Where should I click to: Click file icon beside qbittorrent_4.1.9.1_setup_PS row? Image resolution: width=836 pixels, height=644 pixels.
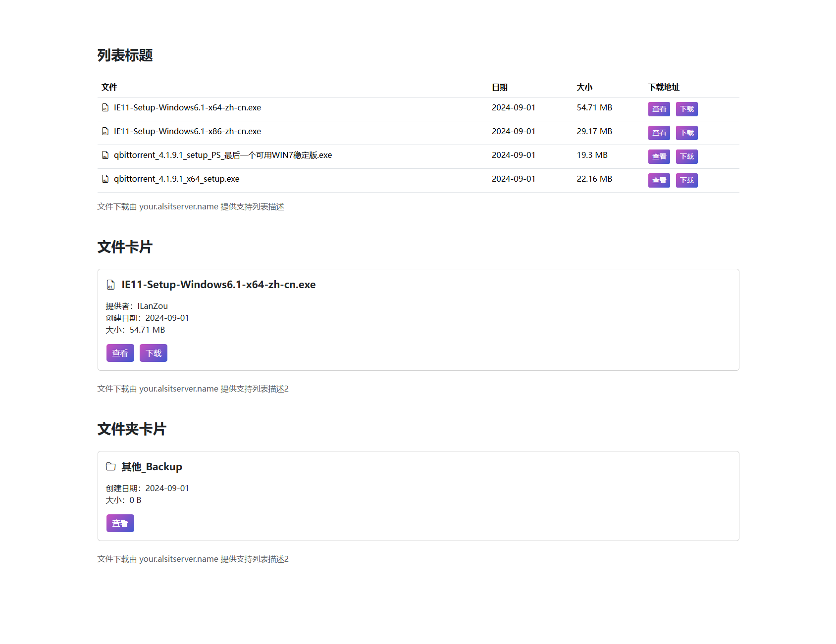click(105, 155)
